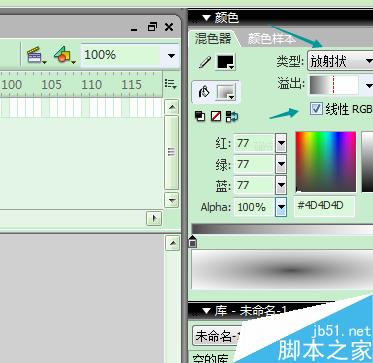Open the black stroke color swatch

[226, 62]
